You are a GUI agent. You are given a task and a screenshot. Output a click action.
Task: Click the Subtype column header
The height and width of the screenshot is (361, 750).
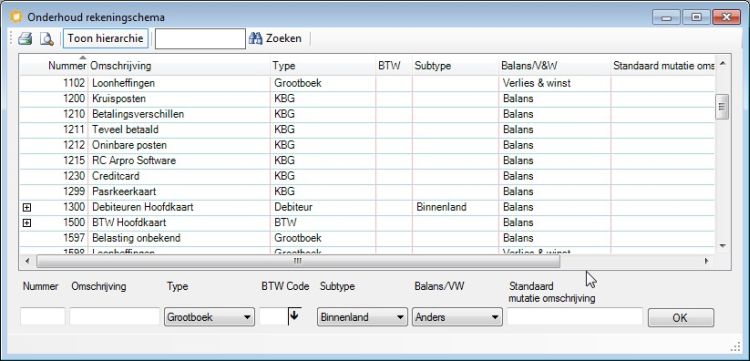[432, 66]
